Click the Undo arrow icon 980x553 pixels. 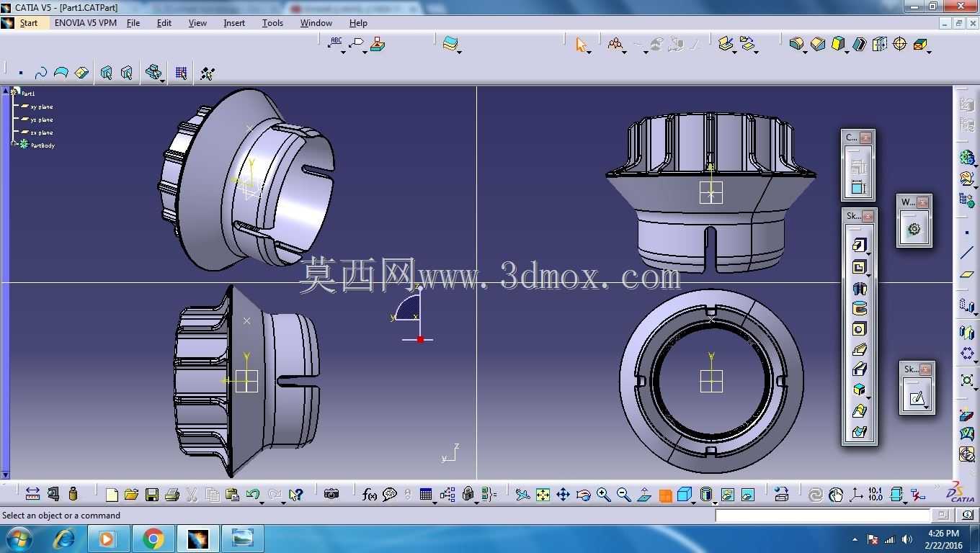pos(251,495)
